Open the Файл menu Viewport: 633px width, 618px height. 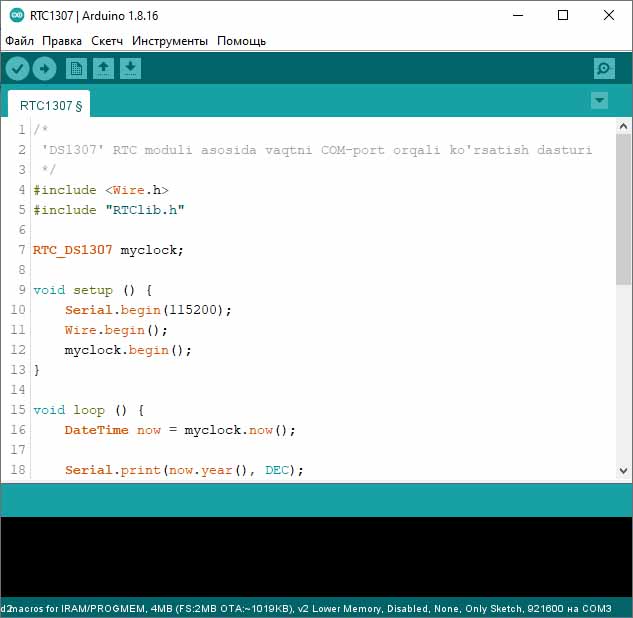(20, 41)
